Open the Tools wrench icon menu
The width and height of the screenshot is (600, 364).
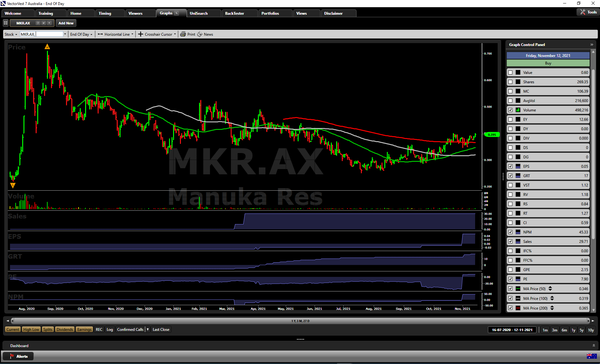point(582,12)
